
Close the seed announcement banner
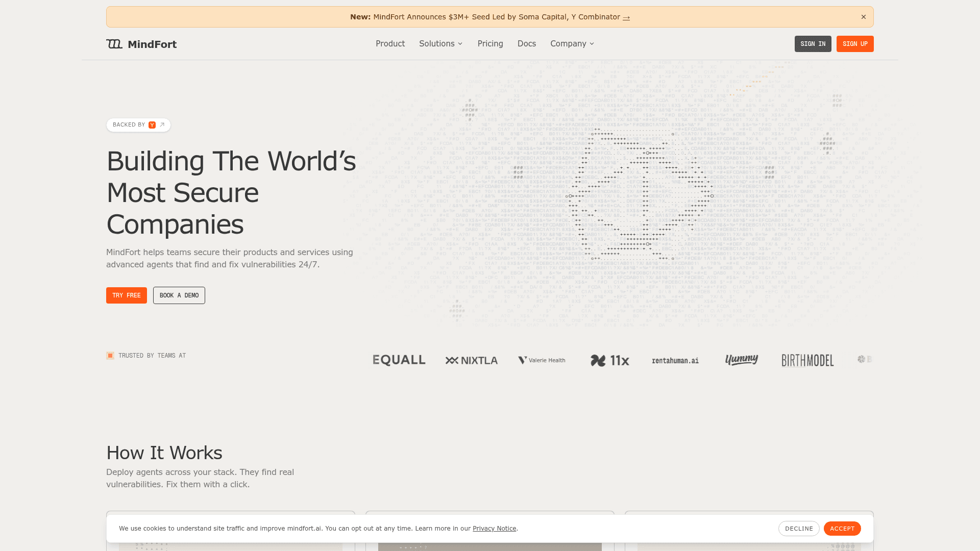[864, 17]
